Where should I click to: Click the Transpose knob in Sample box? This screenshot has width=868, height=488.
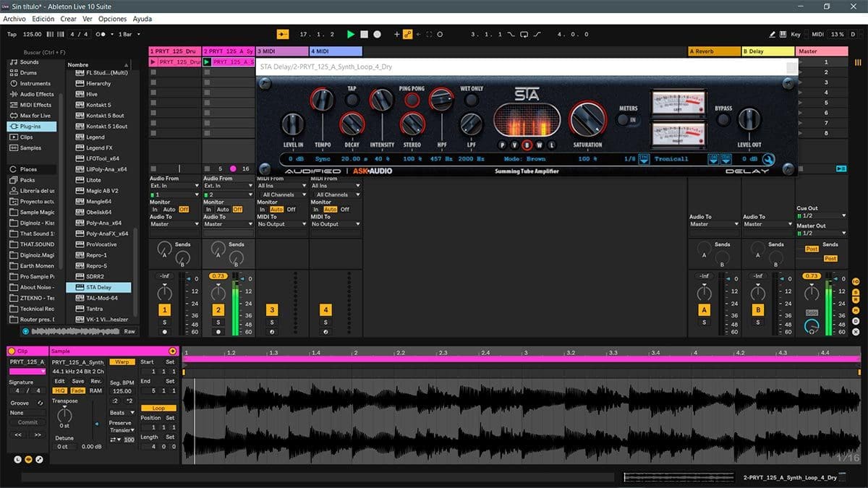click(x=64, y=414)
